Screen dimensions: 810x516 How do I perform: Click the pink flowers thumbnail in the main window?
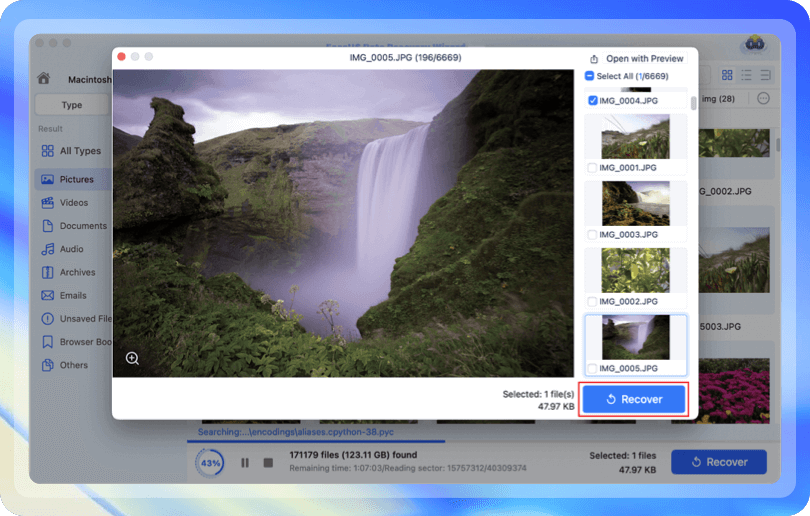(734, 391)
